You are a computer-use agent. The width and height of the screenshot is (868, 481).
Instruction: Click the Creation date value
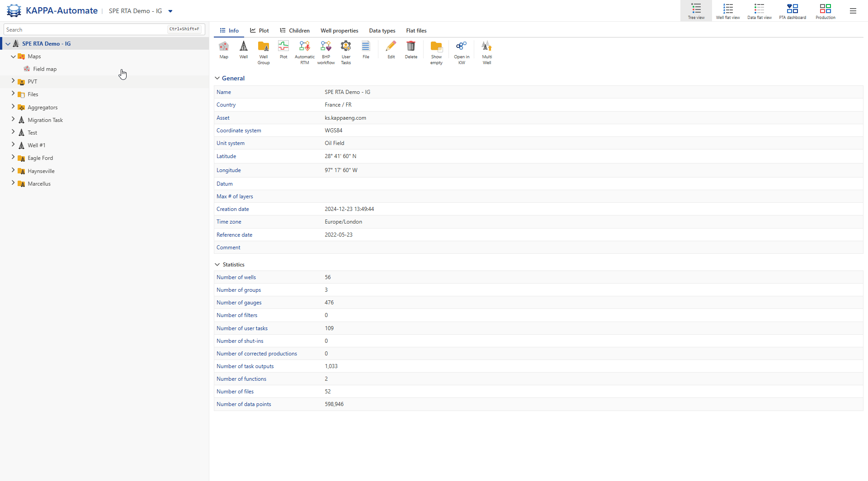coord(349,209)
